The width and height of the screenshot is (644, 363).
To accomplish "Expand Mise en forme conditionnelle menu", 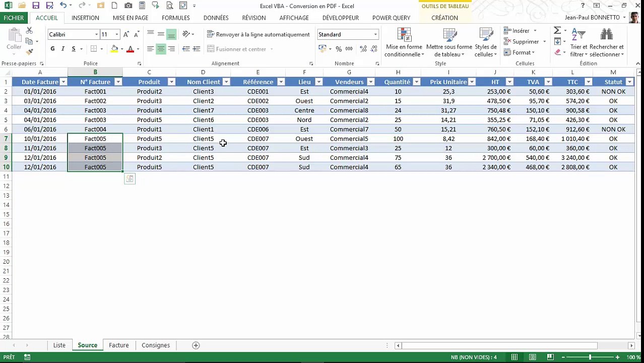I will pyautogui.click(x=404, y=42).
